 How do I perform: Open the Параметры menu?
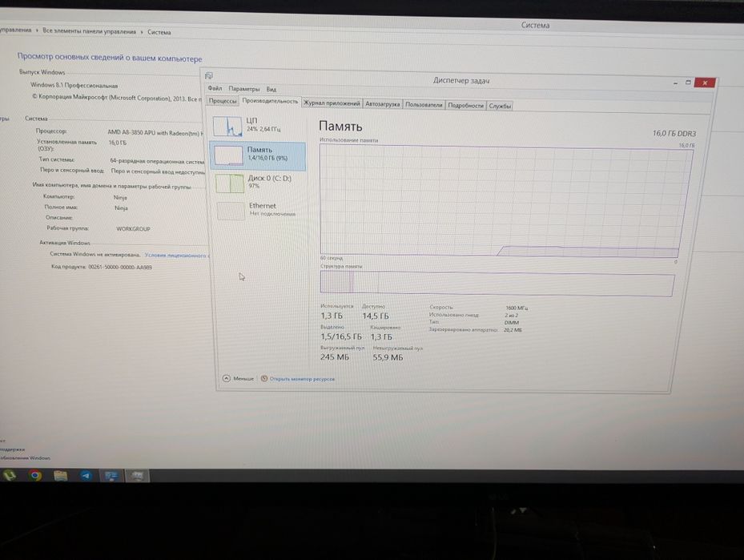[x=244, y=89]
